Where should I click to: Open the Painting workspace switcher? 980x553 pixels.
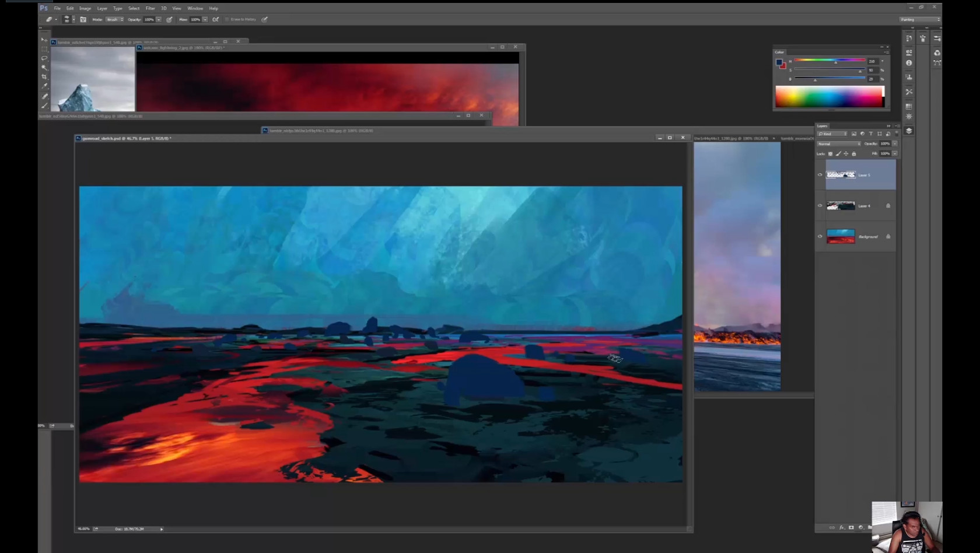tap(920, 19)
